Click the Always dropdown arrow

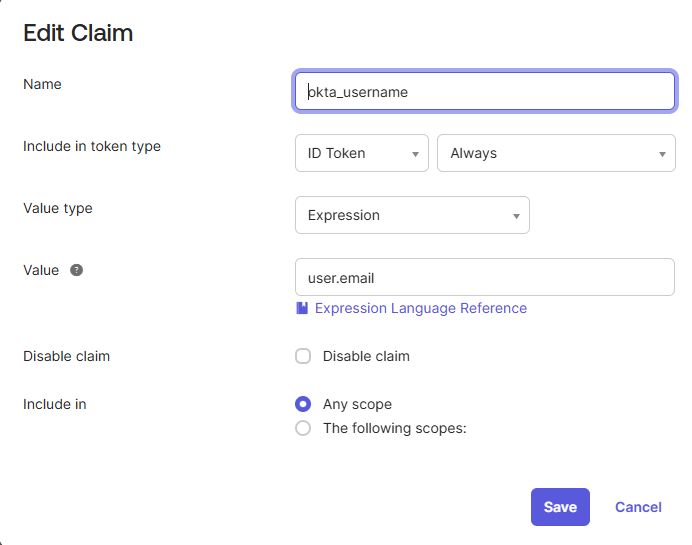coord(662,154)
